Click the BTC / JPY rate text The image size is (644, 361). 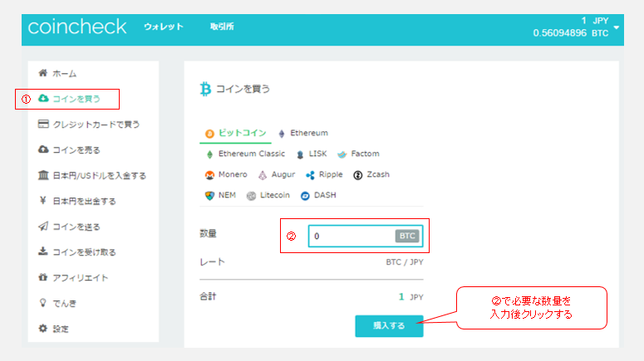(404, 261)
